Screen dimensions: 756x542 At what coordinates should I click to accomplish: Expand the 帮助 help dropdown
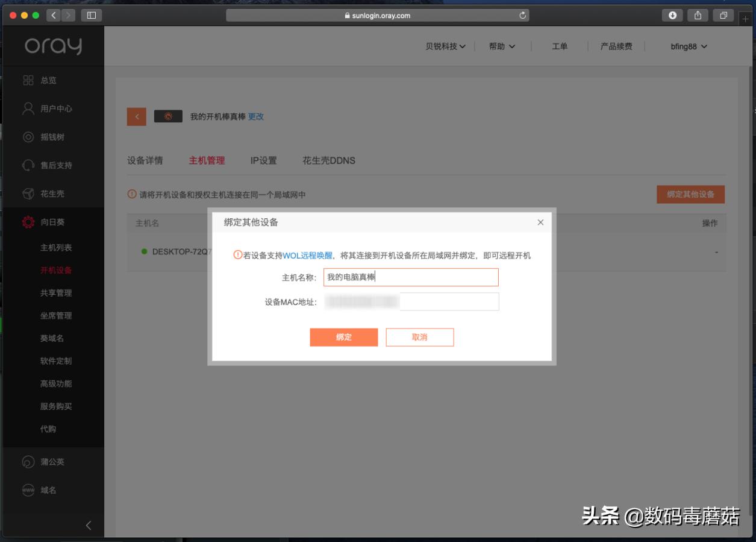click(x=502, y=46)
